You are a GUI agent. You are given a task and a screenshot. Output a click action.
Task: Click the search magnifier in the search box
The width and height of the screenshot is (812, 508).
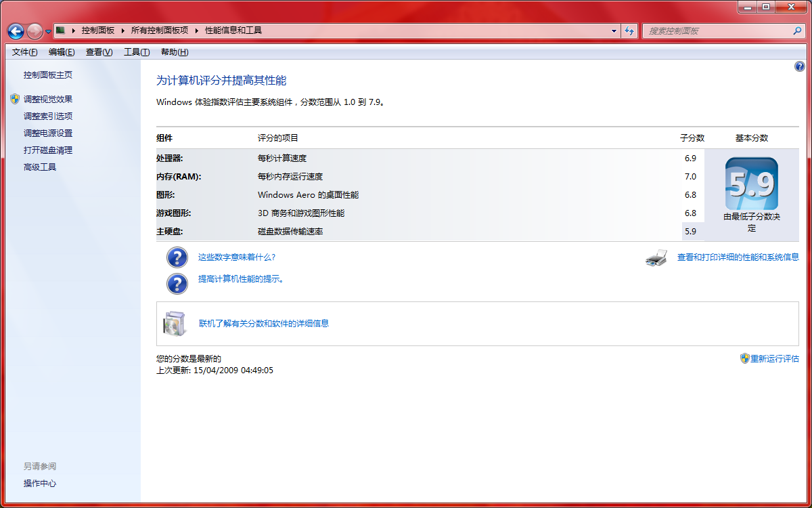click(798, 30)
